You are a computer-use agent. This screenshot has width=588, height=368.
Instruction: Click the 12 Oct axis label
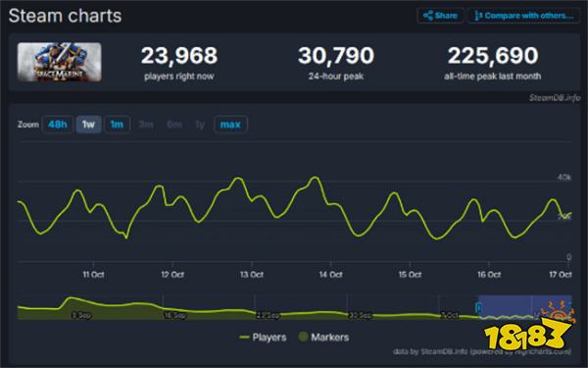[172, 275]
